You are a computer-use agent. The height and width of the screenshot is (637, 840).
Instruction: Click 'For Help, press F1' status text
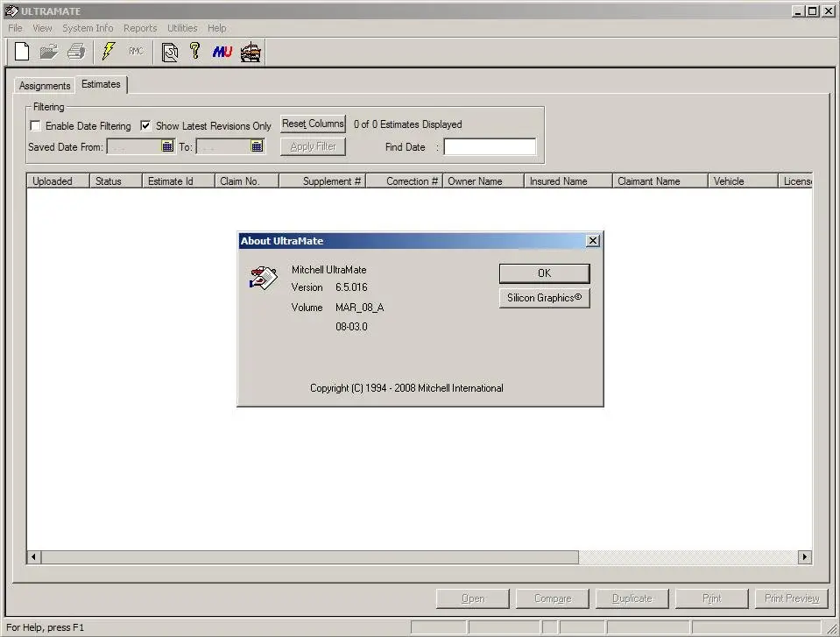(x=45, y=627)
